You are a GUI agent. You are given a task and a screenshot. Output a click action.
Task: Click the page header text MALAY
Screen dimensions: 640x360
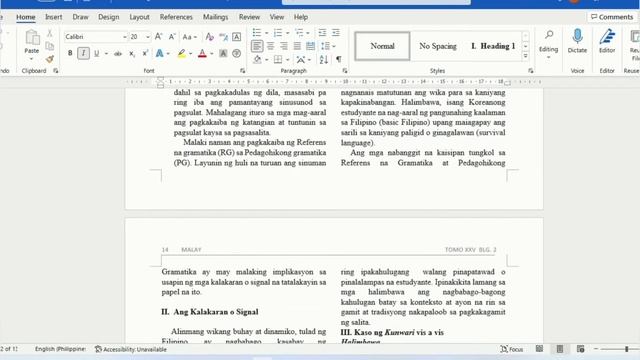(x=191, y=250)
